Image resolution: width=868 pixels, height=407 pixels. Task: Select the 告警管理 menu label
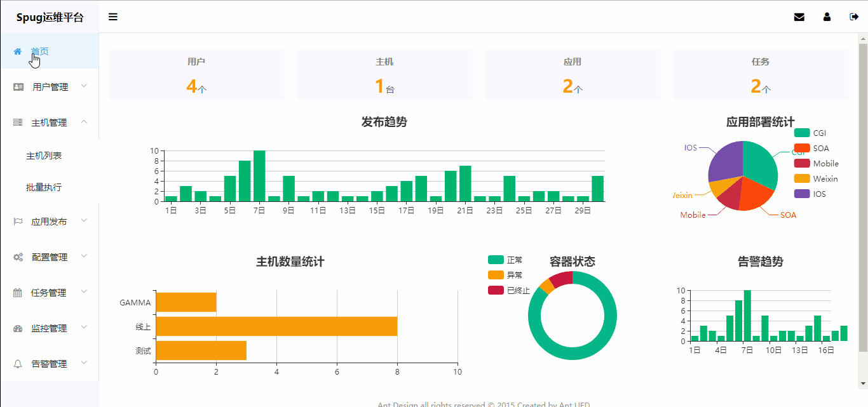pos(49,364)
